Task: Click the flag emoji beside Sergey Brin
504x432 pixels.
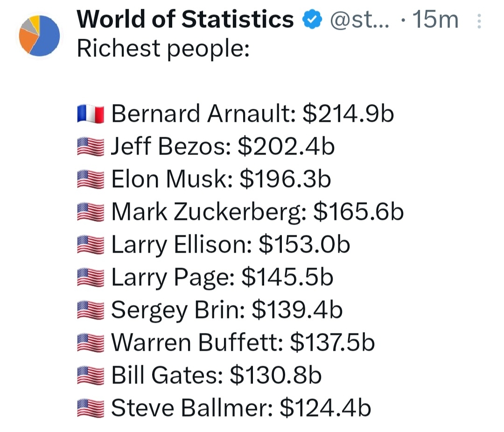Action: [91, 311]
